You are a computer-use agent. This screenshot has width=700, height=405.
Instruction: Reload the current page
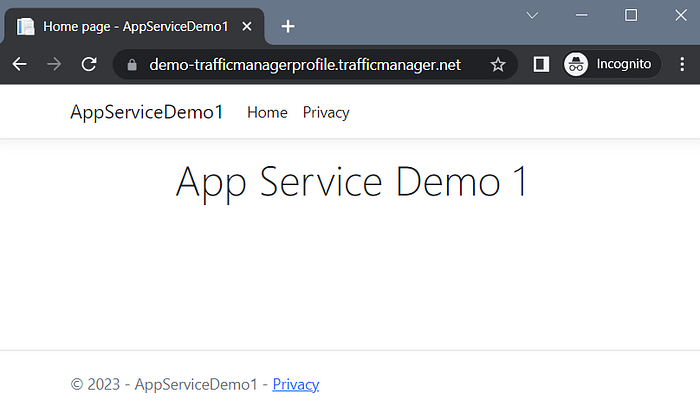(x=89, y=64)
